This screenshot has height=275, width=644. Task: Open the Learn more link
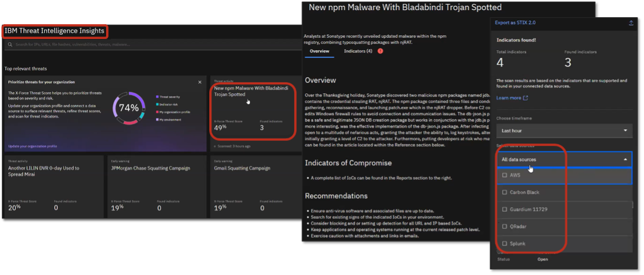[509, 98]
